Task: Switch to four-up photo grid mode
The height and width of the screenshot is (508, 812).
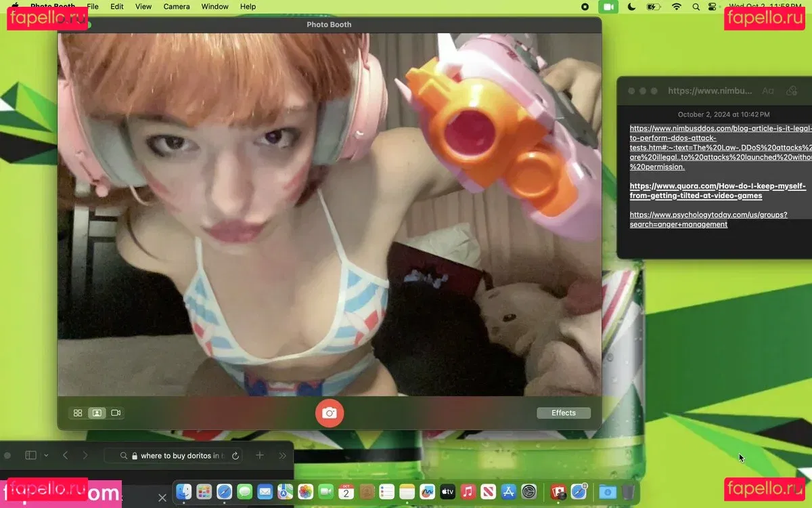Action: point(78,412)
